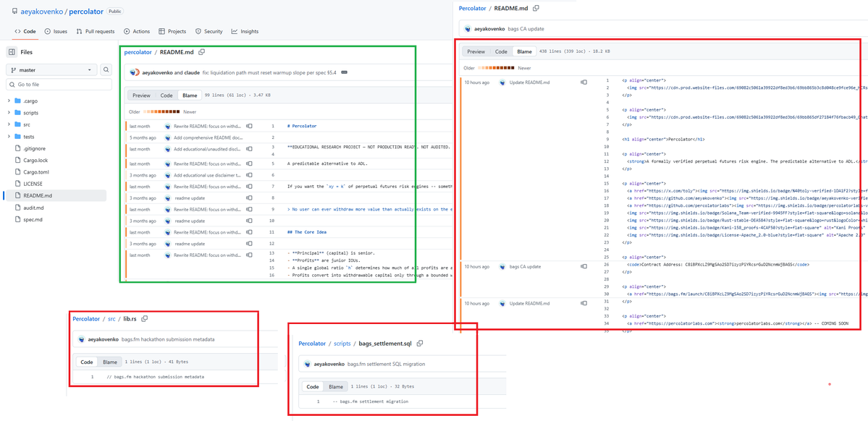Copy path icon next to Percolator / README.md (bags CA update panel)
The height and width of the screenshot is (421, 868).
tap(535, 8)
